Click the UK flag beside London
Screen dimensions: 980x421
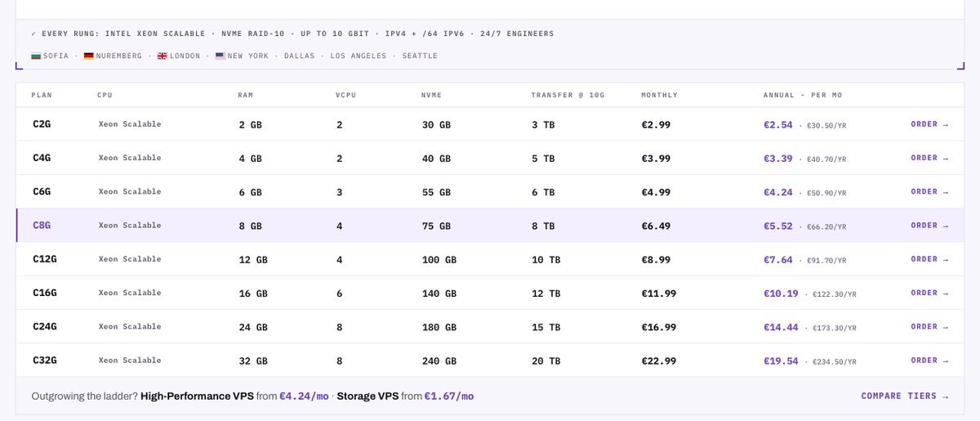point(163,56)
